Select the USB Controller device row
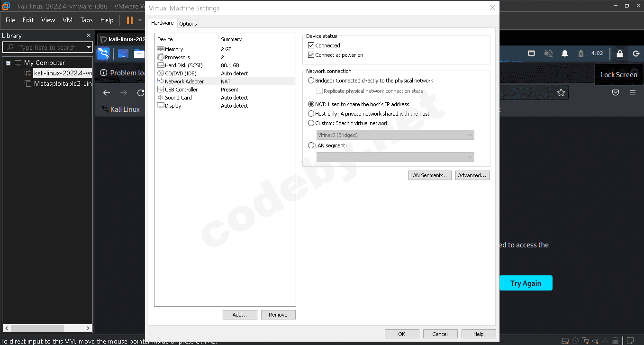The height and width of the screenshot is (345, 644). pyautogui.click(x=225, y=90)
